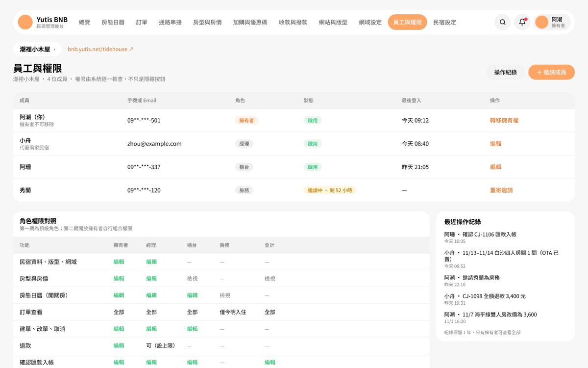Open the 阿潮 user account menu
The height and width of the screenshot is (368, 588).
pyautogui.click(x=552, y=22)
